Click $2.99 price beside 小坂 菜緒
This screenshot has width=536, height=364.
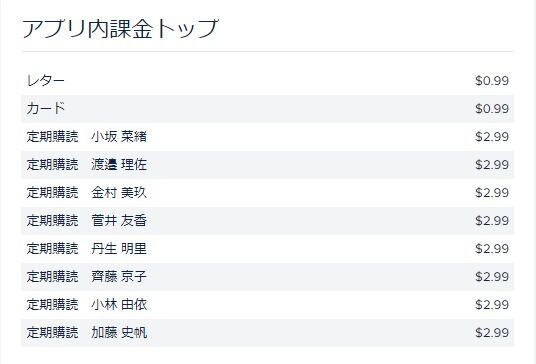pyautogui.click(x=492, y=137)
